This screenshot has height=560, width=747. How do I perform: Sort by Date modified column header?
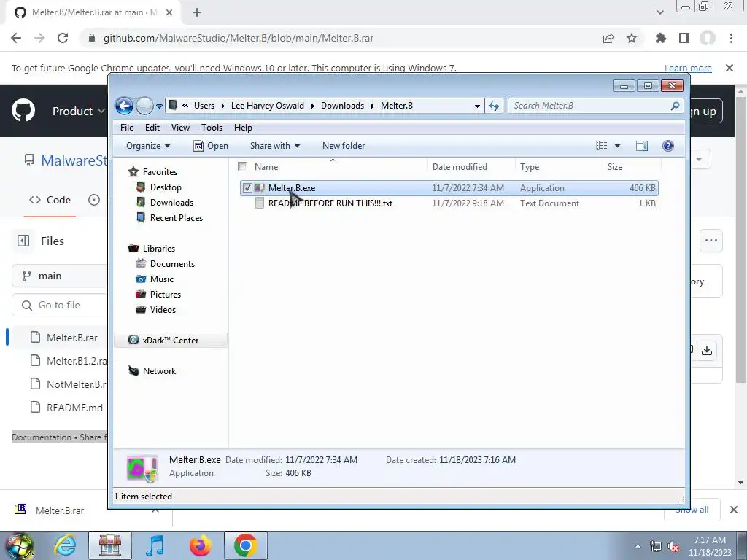(x=471, y=167)
